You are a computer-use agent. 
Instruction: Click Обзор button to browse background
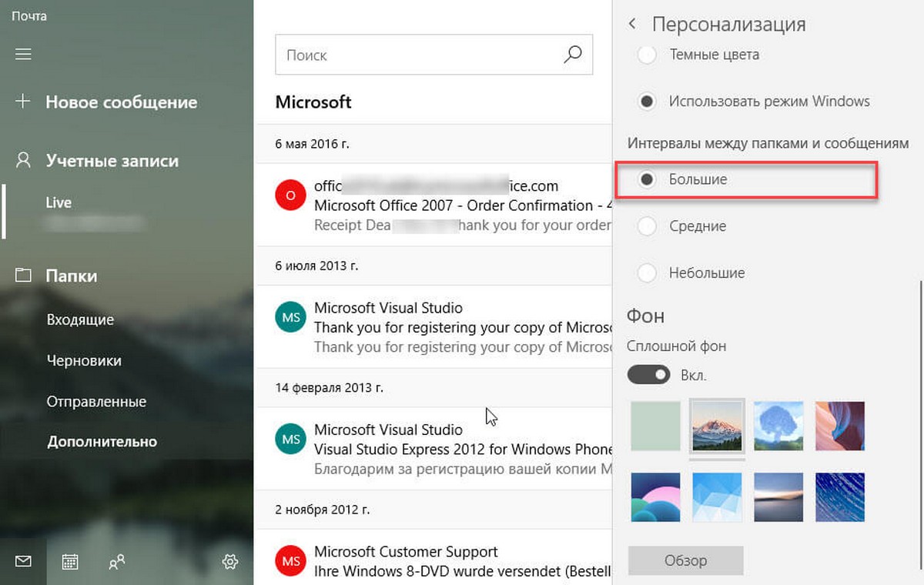point(685,560)
